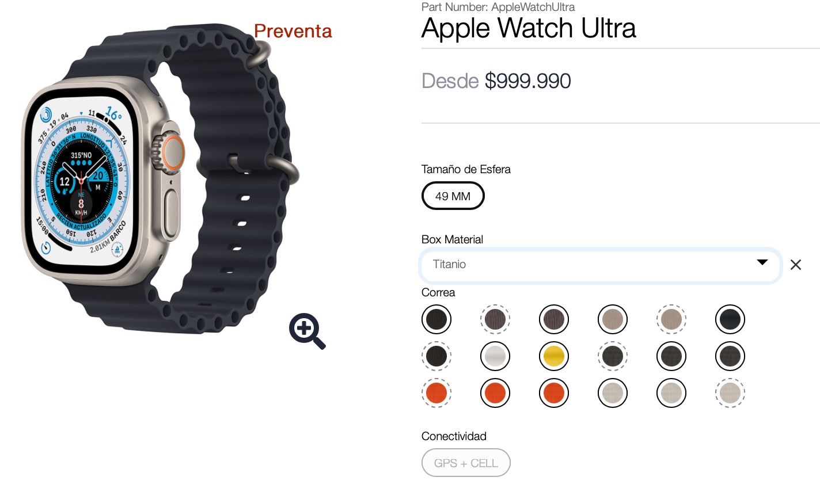Screen dimensions: 820x504
Task: Select the dashed brown swatch, second in the top row
Action: tap(495, 319)
